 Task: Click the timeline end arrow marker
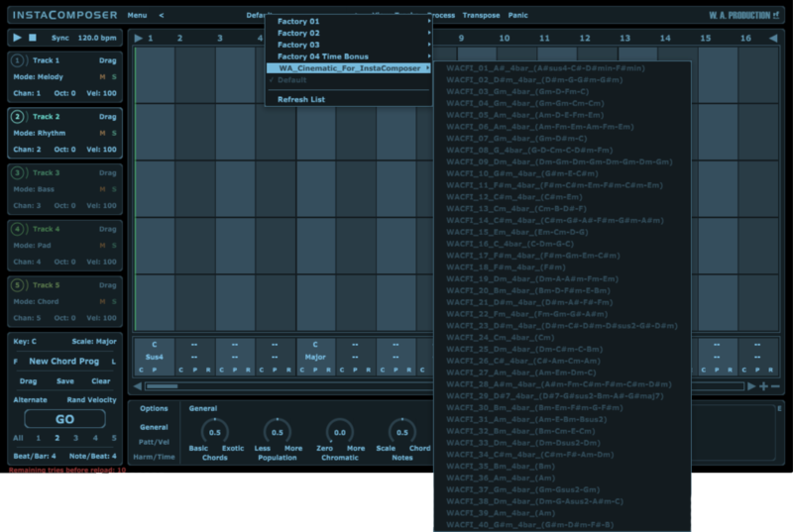tap(773, 39)
